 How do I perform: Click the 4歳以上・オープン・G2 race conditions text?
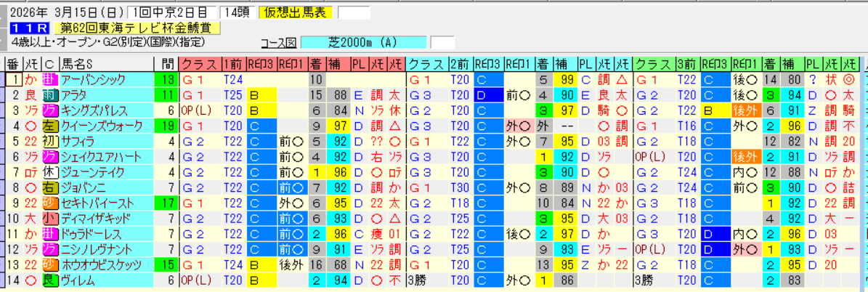point(108,42)
